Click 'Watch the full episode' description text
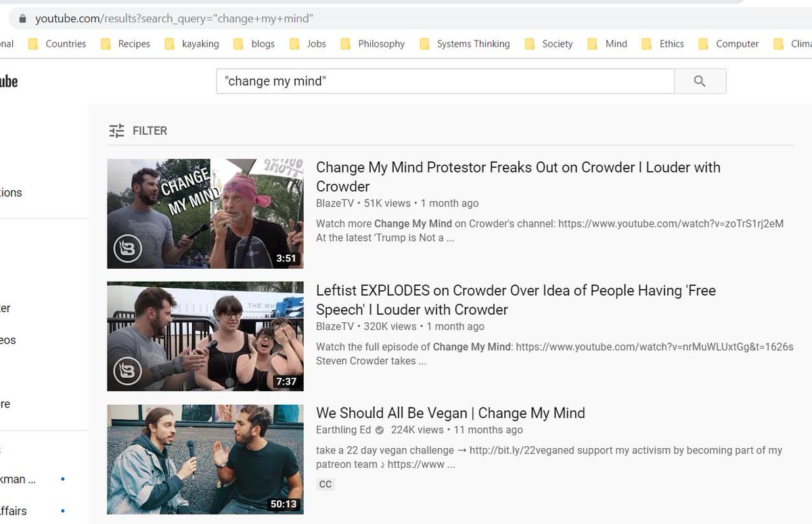812x524 pixels. pyautogui.click(x=554, y=353)
